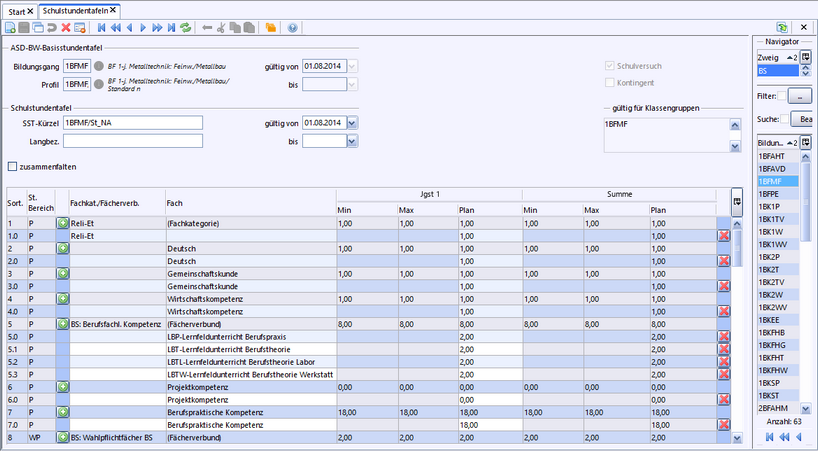This screenshot has height=451, width=818.
Task: Go to last record using toolbar arrow
Action: [172, 28]
